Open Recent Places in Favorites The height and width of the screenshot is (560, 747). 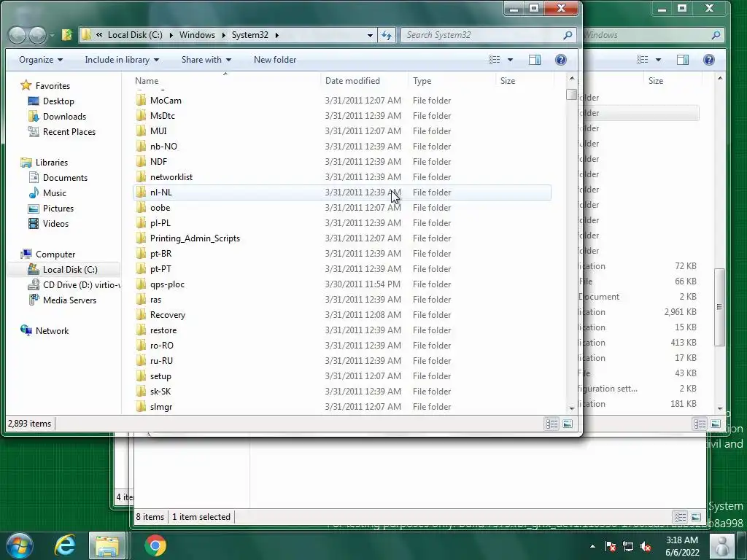[x=69, y=132]
